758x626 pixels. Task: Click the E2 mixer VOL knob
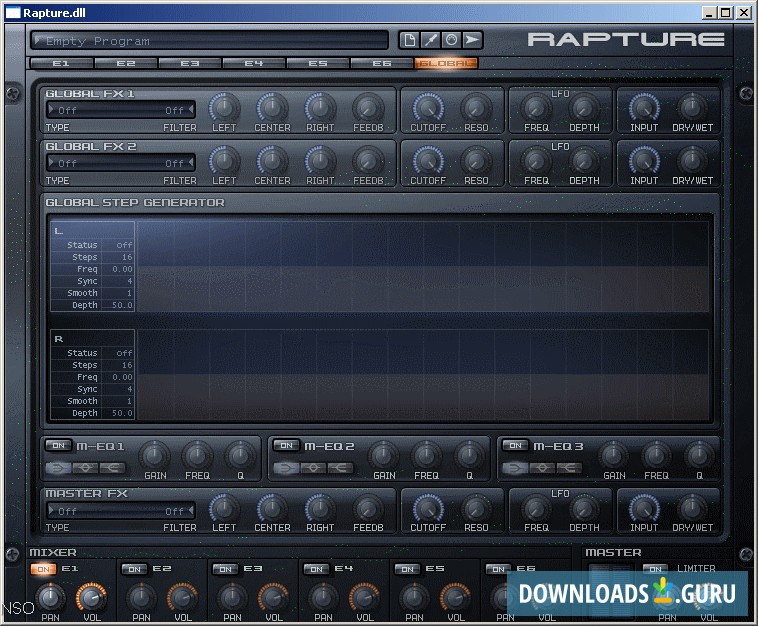(x=181, y=597)
